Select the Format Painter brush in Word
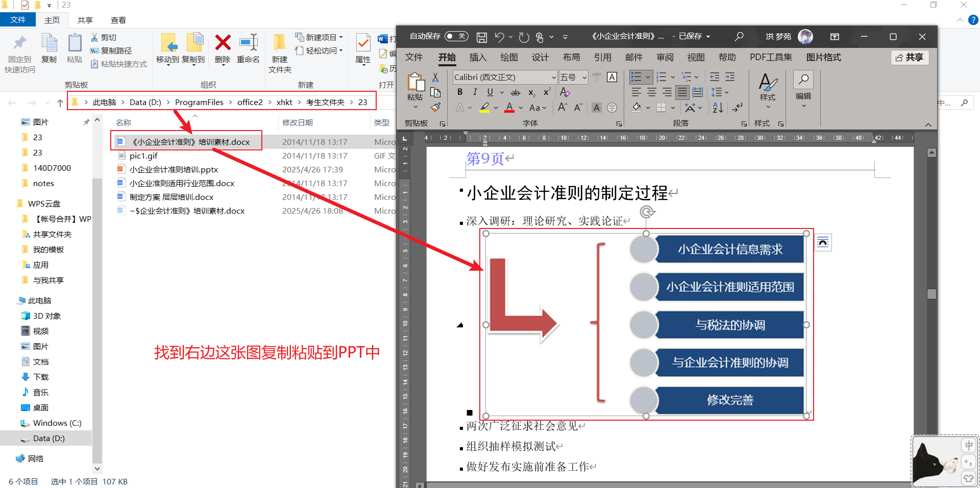Viewport: 980px width, 488px height. (x=435, y=107)
